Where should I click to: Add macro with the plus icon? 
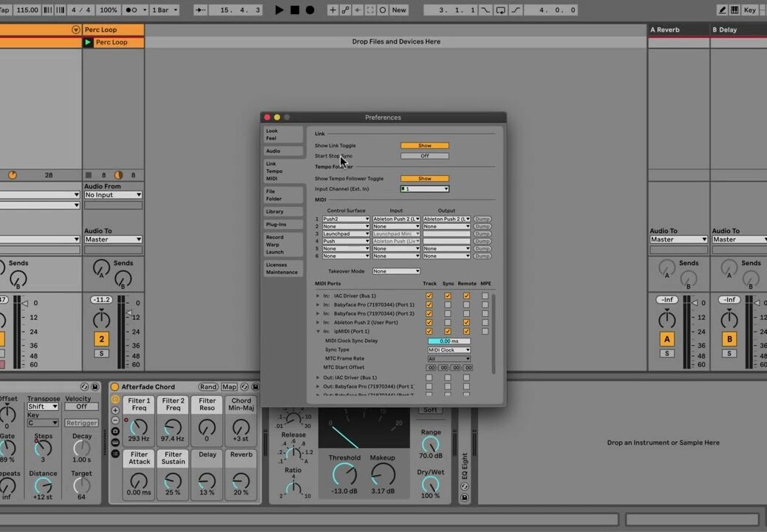click(115, 410)
